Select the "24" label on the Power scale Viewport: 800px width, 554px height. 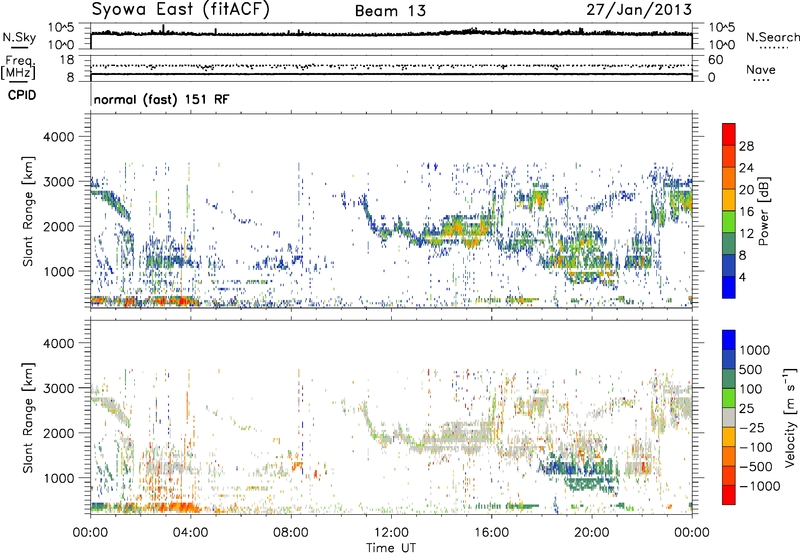point(746,168)
